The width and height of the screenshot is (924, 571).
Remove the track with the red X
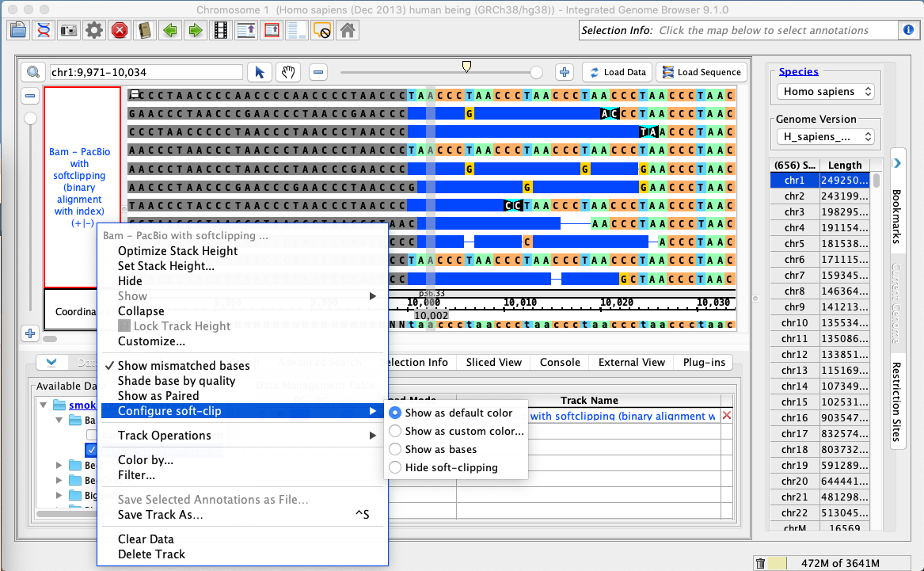coord(727,416)
